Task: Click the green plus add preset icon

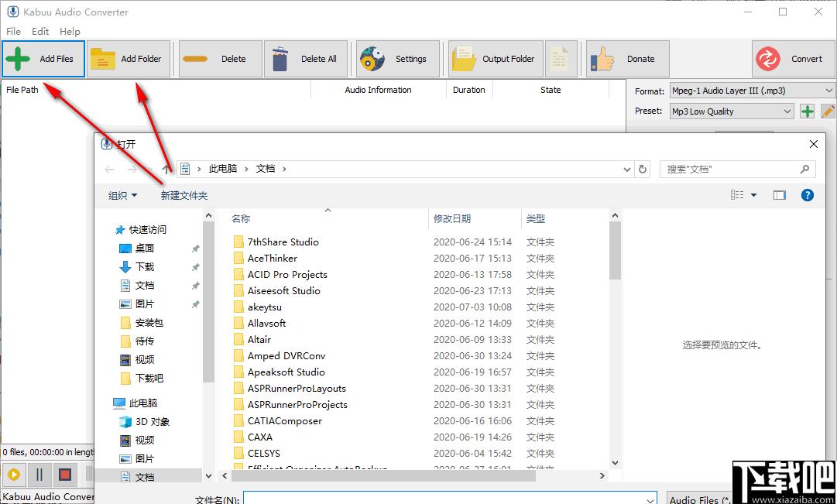Action: (807, 111)
